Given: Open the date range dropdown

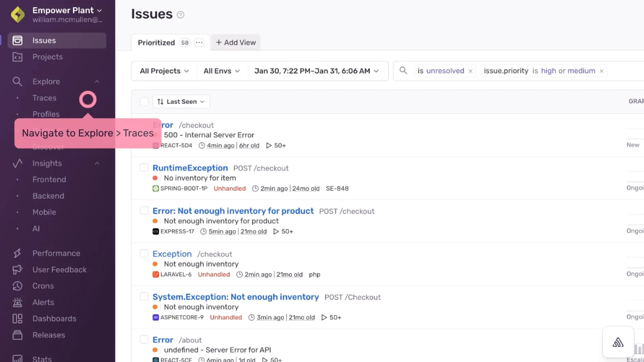Looking at the screenshot, I should click(316, 71).
